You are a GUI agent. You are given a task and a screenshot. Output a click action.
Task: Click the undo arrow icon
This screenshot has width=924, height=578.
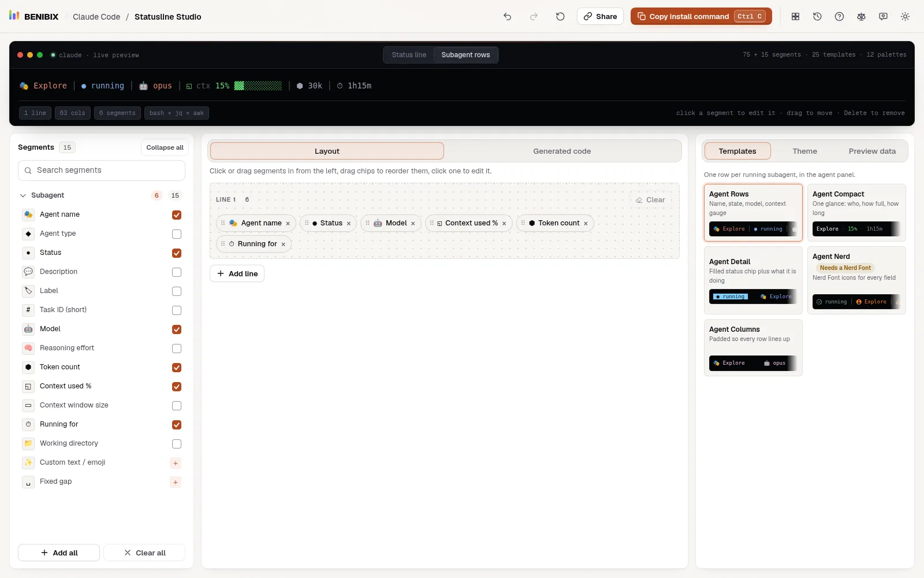[507, 16]
